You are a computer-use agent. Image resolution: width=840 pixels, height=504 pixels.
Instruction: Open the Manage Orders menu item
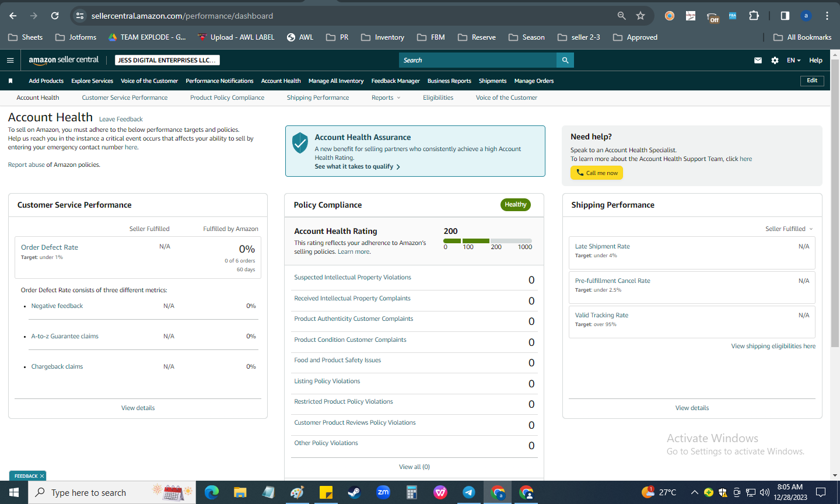[534, 81]
